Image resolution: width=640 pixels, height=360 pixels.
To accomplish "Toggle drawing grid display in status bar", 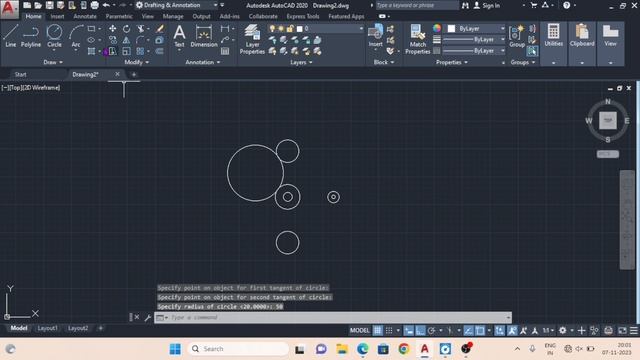I will (x=378, y=330).
